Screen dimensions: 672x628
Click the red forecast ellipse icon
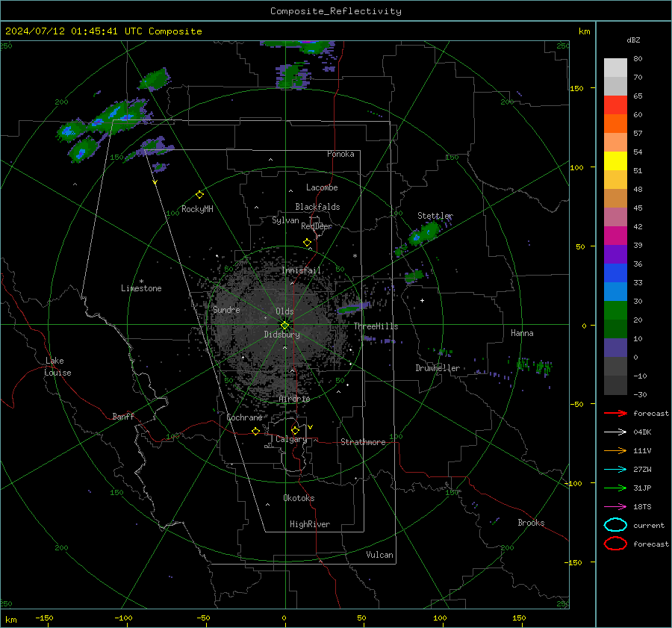pyautogui.click(x=615, y=544)
